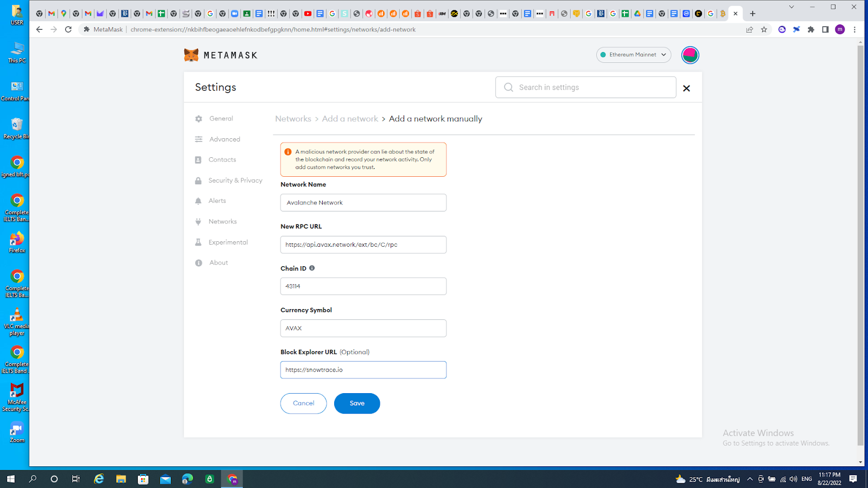Image resolution: width=868 pixels, height=488 pixels.
Task: Show hidden system tray icons
Action: [750, 479]
